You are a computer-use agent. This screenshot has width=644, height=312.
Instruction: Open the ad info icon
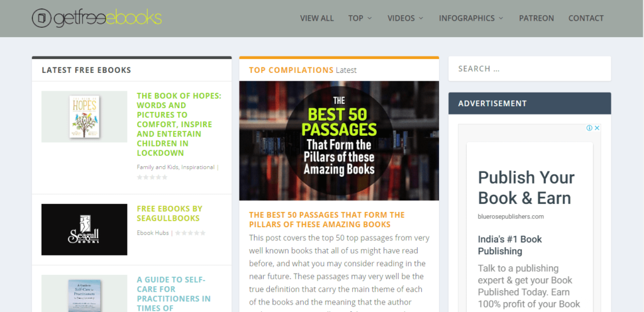[x=589, y=128]
